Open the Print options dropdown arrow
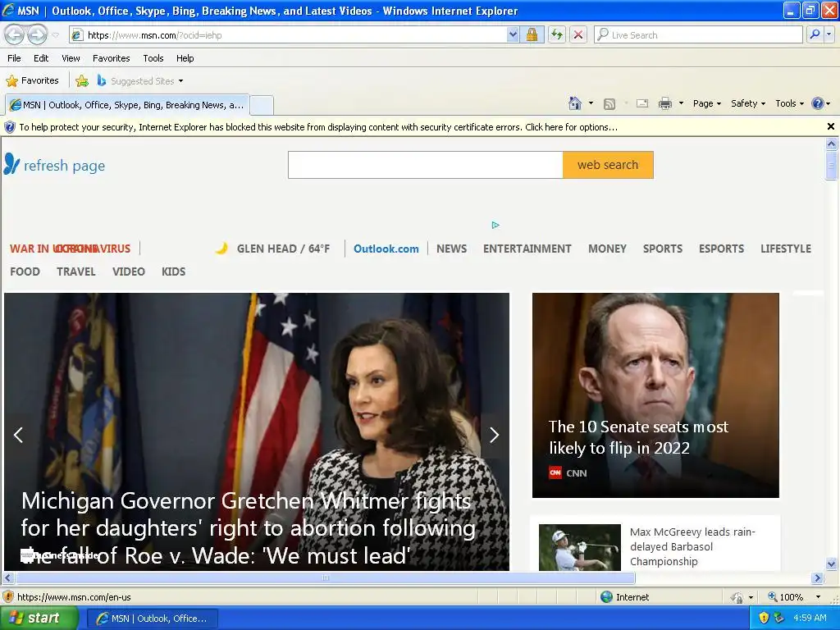 [681, 103]
